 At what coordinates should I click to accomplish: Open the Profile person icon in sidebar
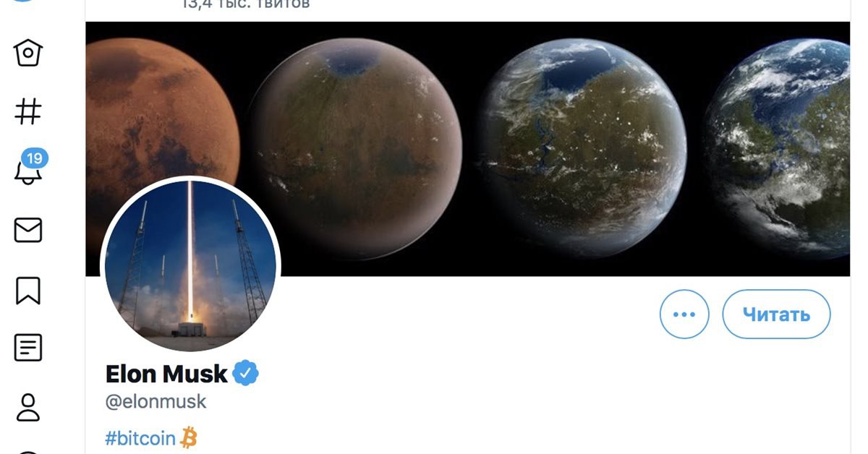[x=28, y=407]
